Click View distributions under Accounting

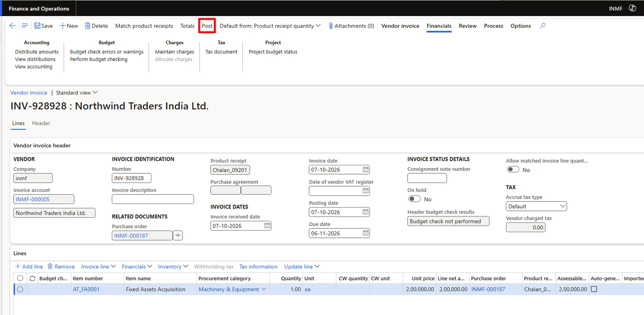pos(35,59)
